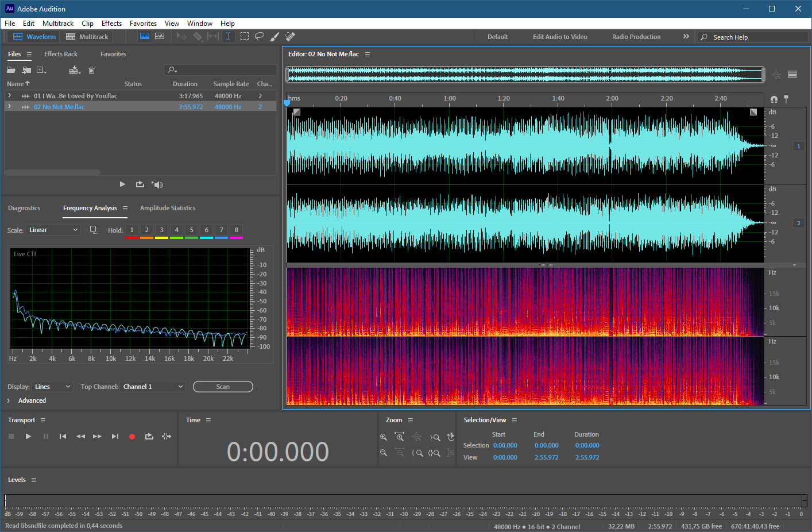Select the Lasso Selection tool

tap(260, 36)
